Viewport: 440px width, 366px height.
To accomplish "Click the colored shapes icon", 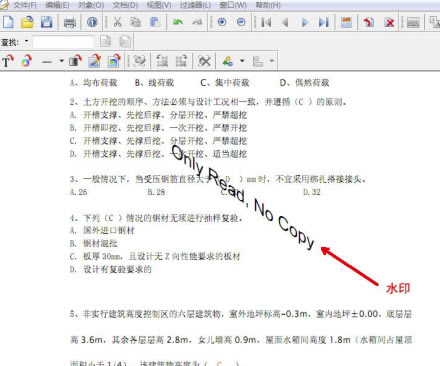I will tap(228, 61).
